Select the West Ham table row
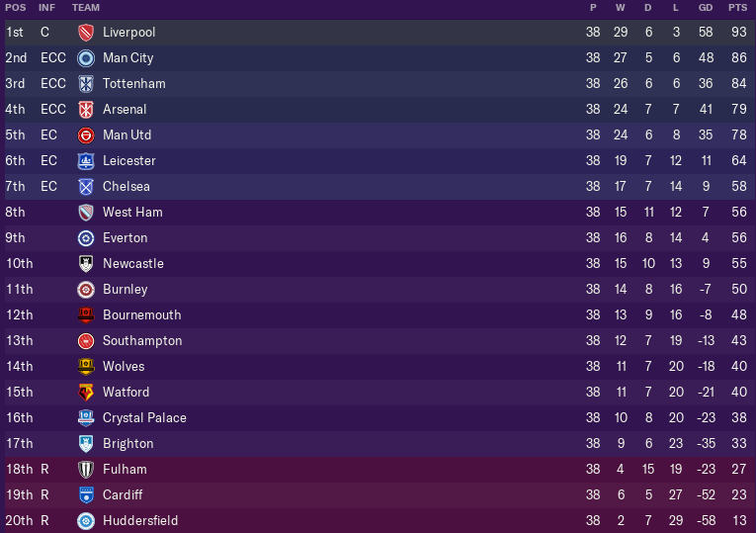Viewport: 756px width, 533px height. click(378, 213)
